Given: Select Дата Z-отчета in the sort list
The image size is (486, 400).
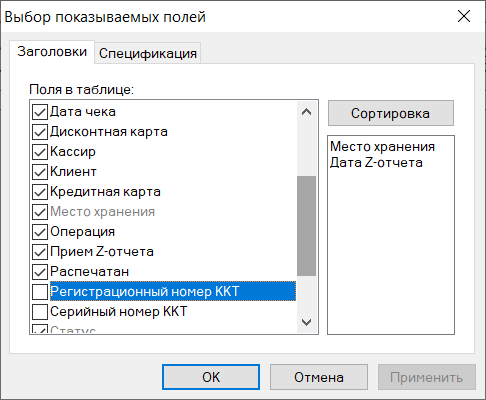Looking at the screenshot, I should (x=376, y=163).
